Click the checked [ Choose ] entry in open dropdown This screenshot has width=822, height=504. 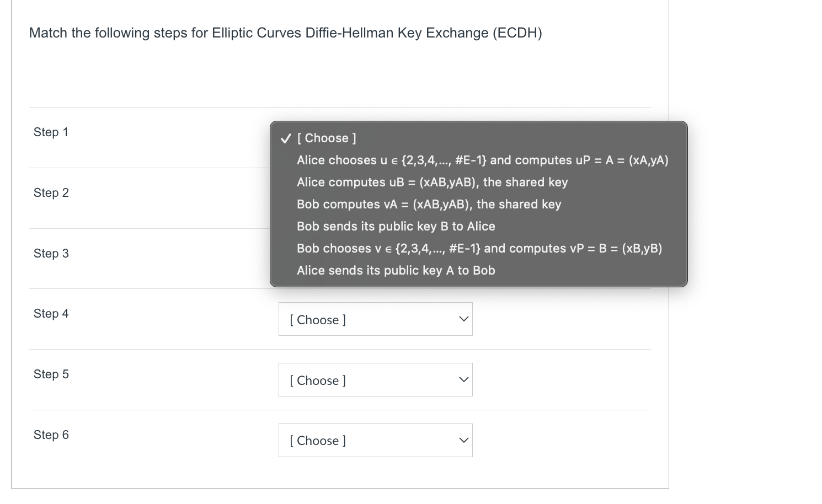coord(327,138)
